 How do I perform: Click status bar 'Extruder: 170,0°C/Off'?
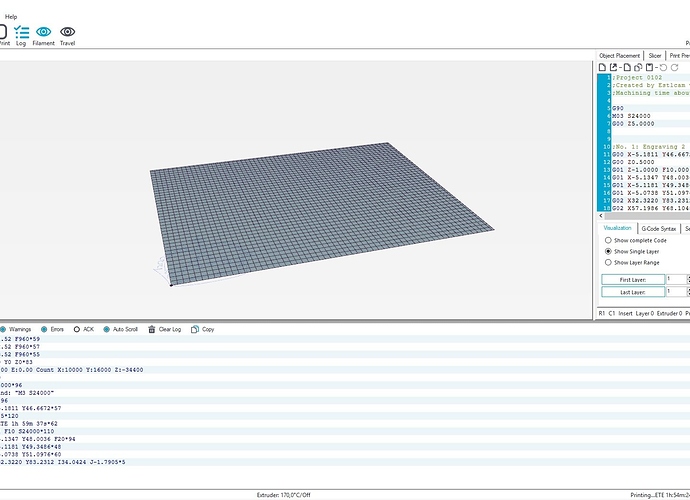click(283, 495)
